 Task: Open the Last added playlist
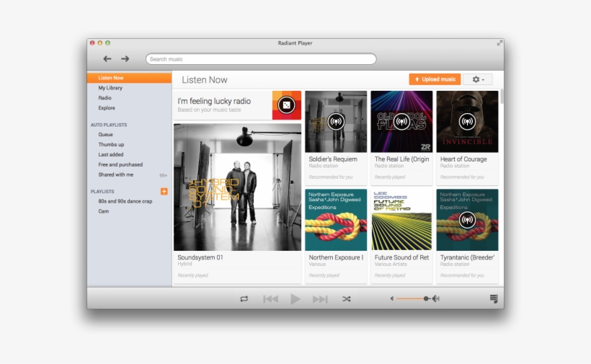111,154
